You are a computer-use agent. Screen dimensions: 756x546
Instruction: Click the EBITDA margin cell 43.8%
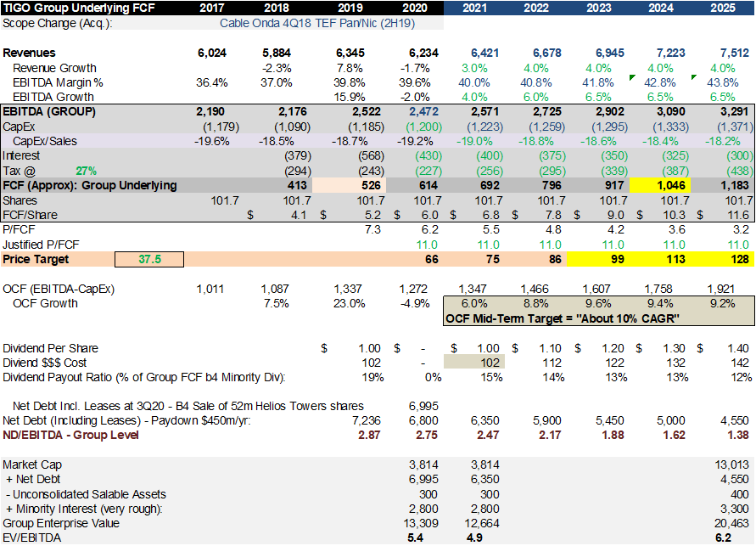[x=723, y=82]
